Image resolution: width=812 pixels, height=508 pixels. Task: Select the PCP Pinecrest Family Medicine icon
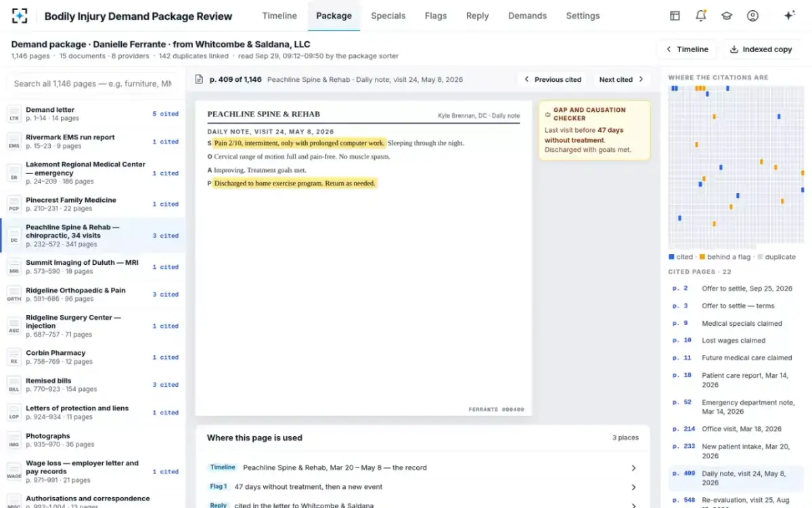[x=14, y=204]
